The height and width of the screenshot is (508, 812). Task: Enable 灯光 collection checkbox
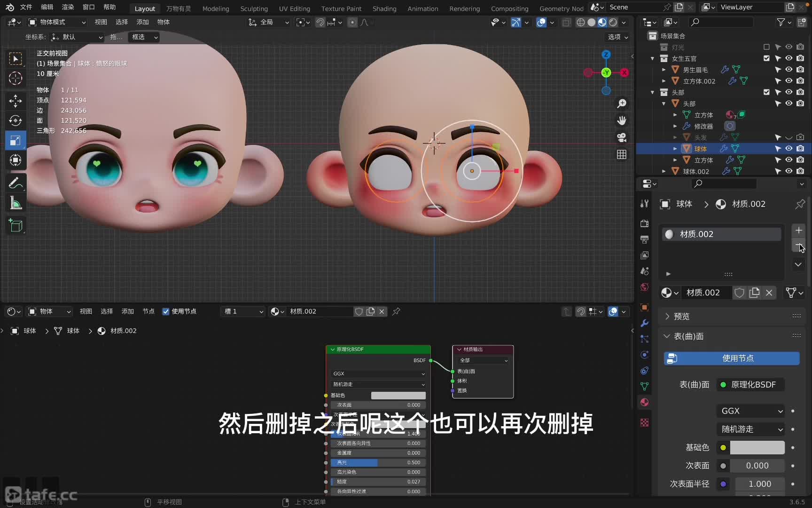(x=766, y=47)
